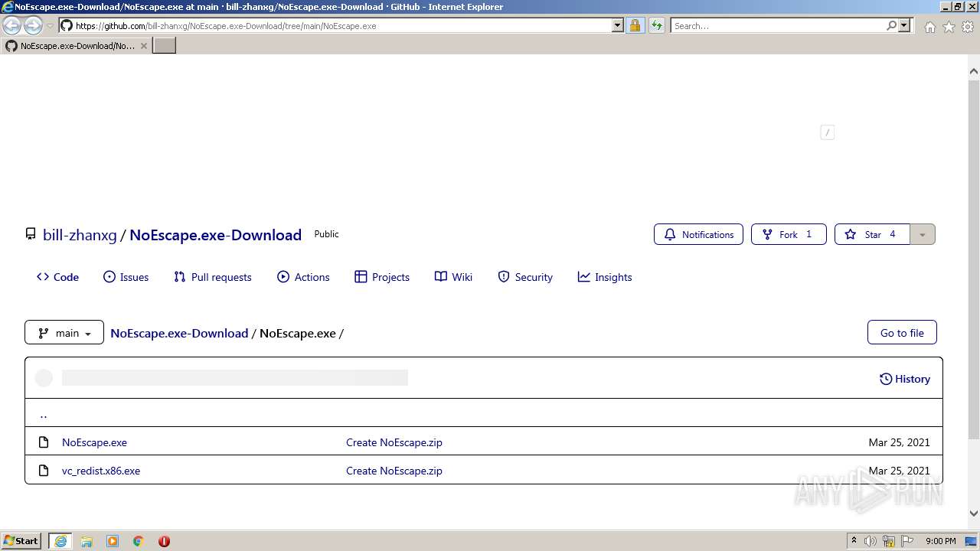Click the repository book icon beside bill-zhanxg
This screenshot has height=551, width=980.
pyautogui.click(x=31, y=234)
